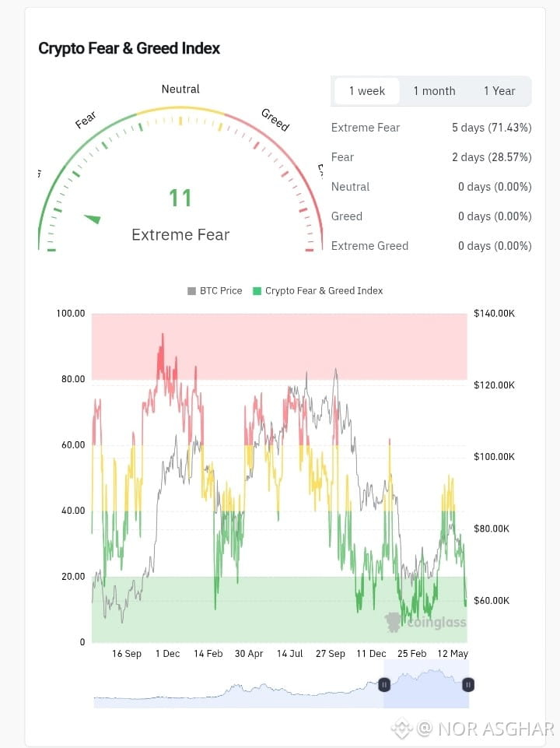Image resolution: width=560 pixels, height=748 pixels.
Task: Click the 14 Jul x-axis date label
Action: coord(290,654)
